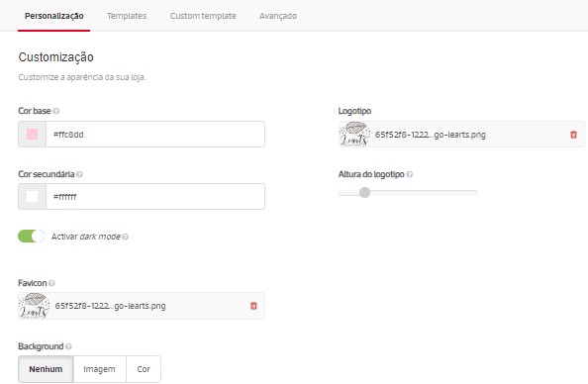Delete the Logotipo image with trash icon
Image resolution: width=588 pixels, height=384 pixels.
[573, 135]
